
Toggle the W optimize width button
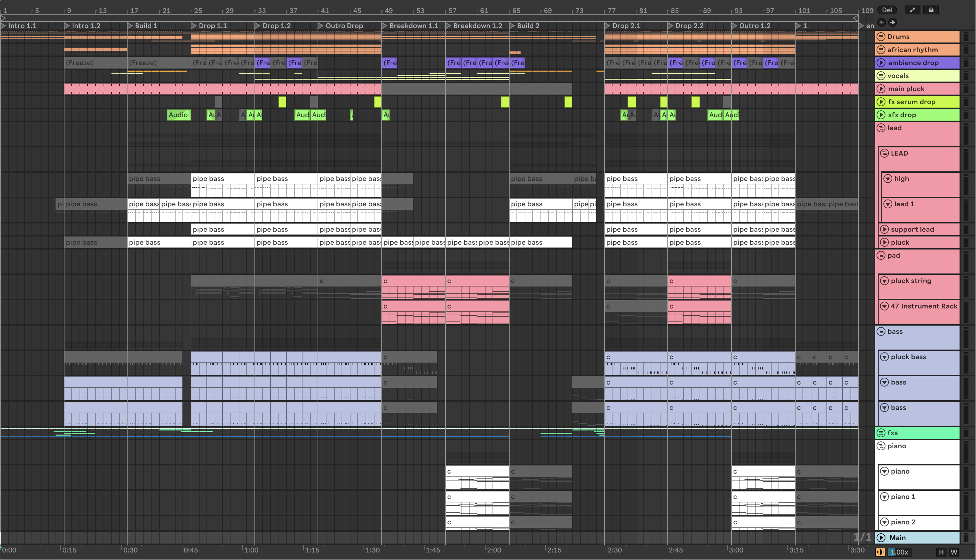954,552
